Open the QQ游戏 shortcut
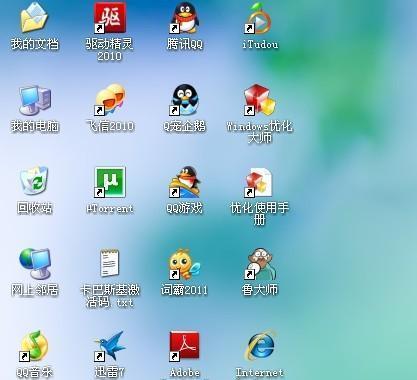 [x=185, y=182]
